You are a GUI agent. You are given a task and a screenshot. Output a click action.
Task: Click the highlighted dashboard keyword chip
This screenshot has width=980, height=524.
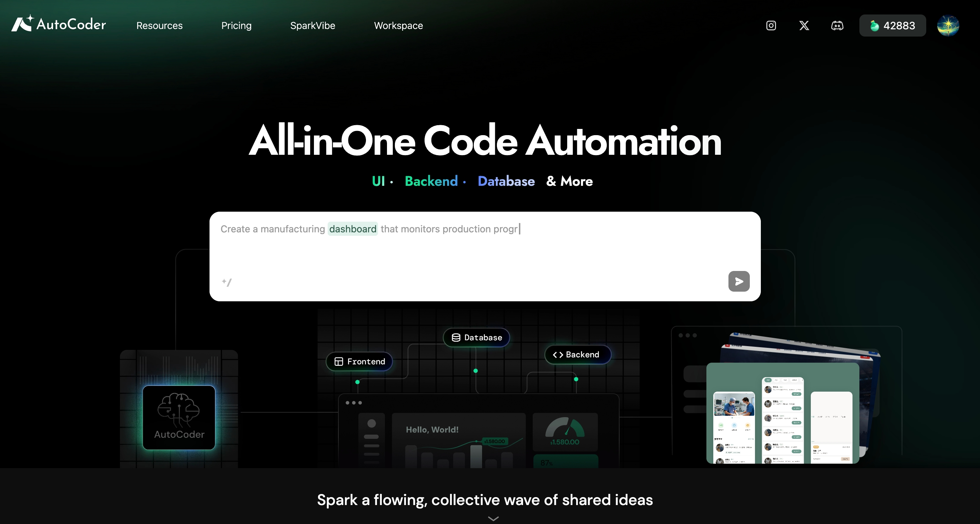[352, 229]
